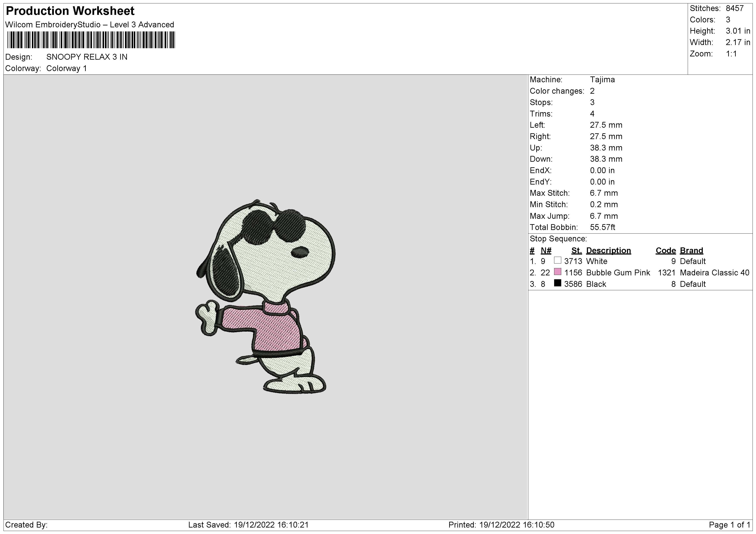
Task: Click the 'Brand' column header
Action: pos(691,251)
